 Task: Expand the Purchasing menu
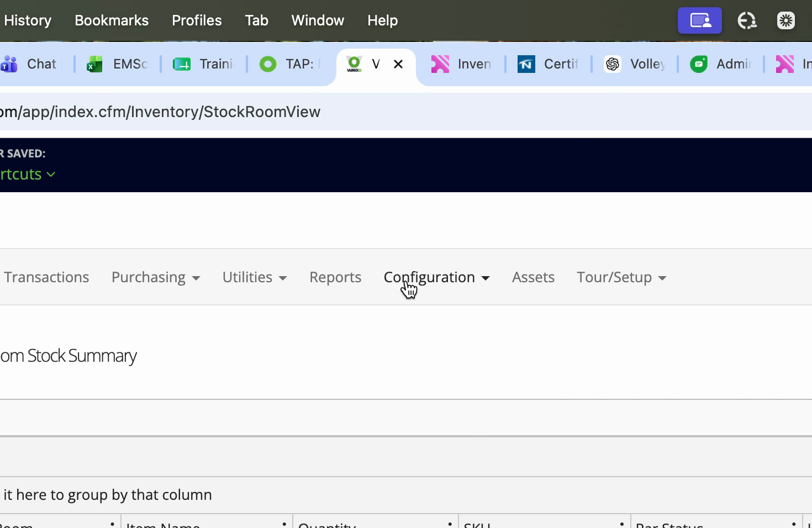(156, 277)
